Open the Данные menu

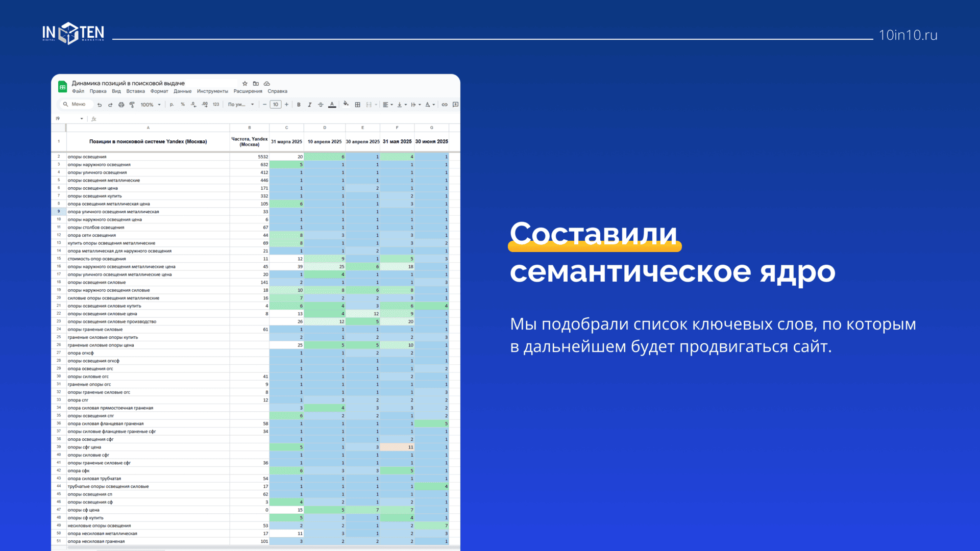point(182,91)
